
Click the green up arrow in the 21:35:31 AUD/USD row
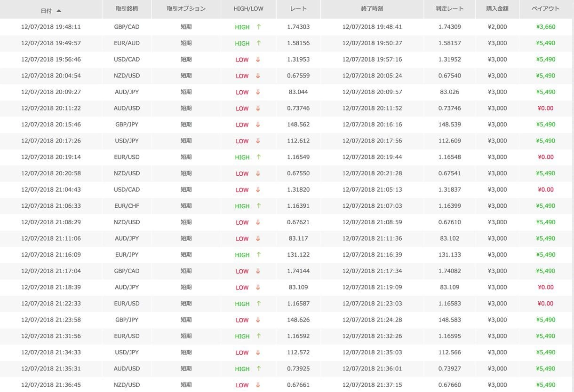click(x=258, y=368)
